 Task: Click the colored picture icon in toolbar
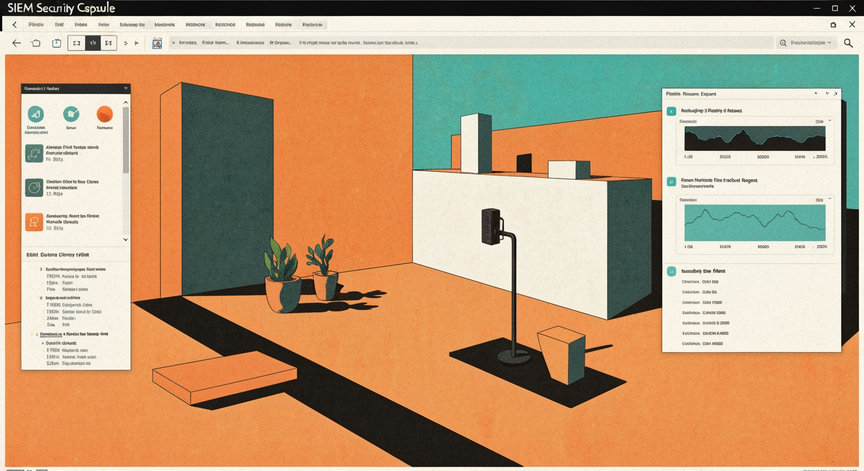click(157, 43)
